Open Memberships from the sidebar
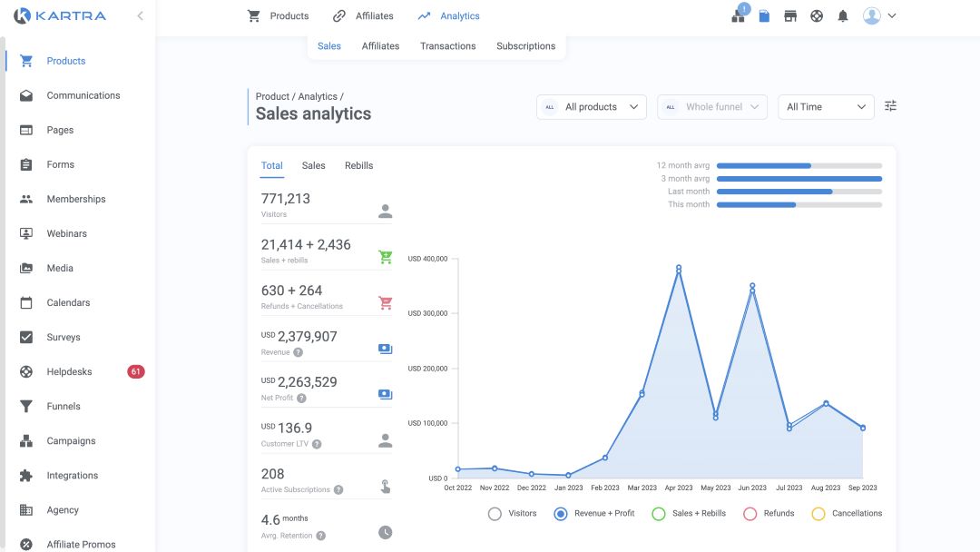 (76, 200)
